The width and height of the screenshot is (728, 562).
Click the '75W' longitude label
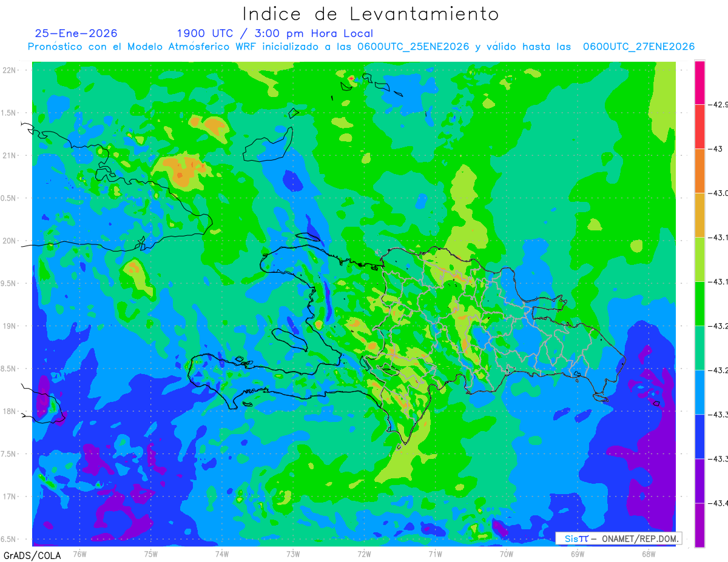pos(151,554)
